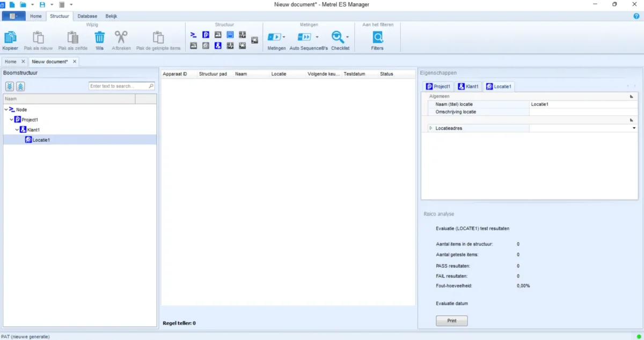Click the Kopieer copy icon
This screenshot has height=340, width=644.
pyautogui.click(x=10, y=37)
